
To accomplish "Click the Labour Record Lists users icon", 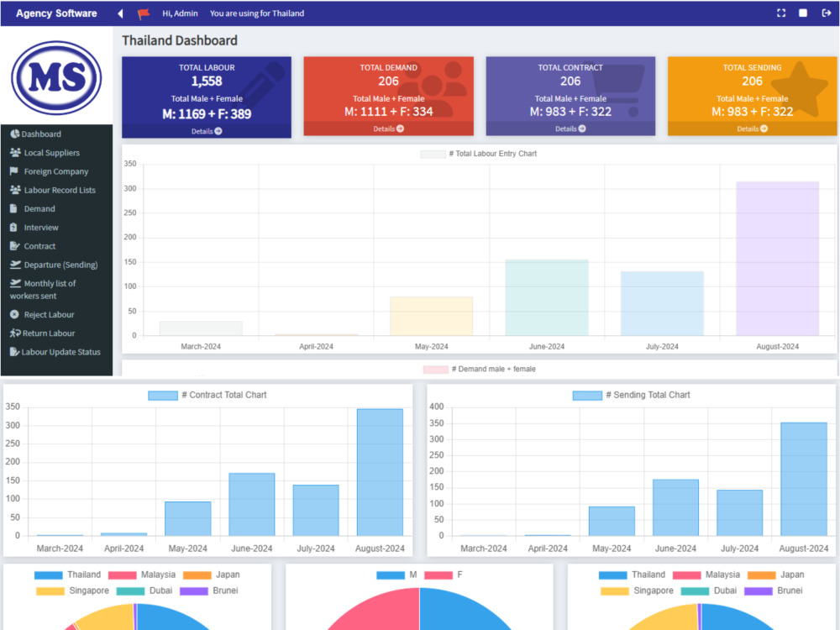I will pos(15,190).
